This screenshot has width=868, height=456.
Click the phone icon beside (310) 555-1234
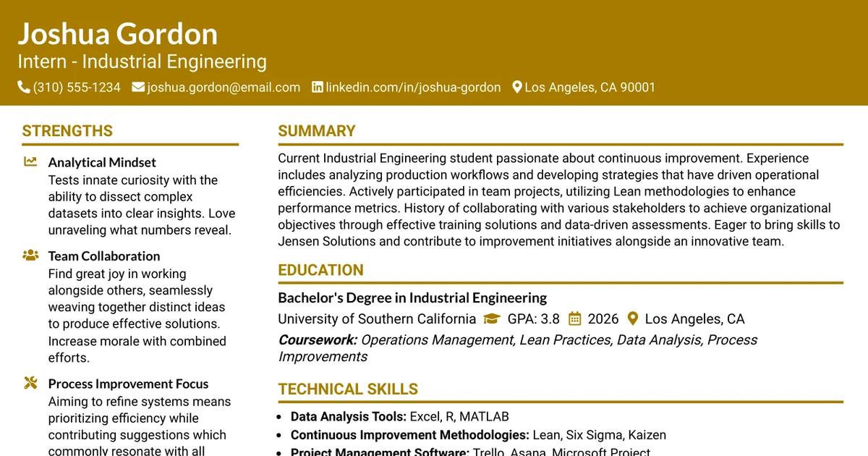[x=24, y=88]
